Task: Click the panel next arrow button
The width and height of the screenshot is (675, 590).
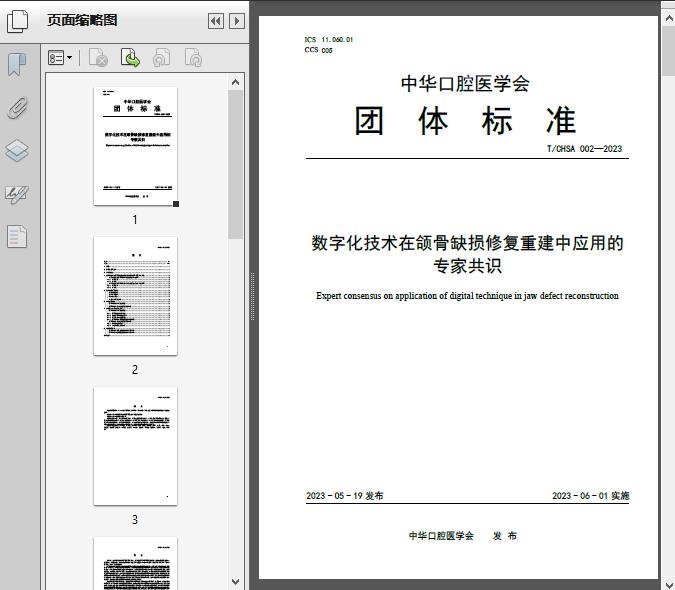Action: coord(237,21)
